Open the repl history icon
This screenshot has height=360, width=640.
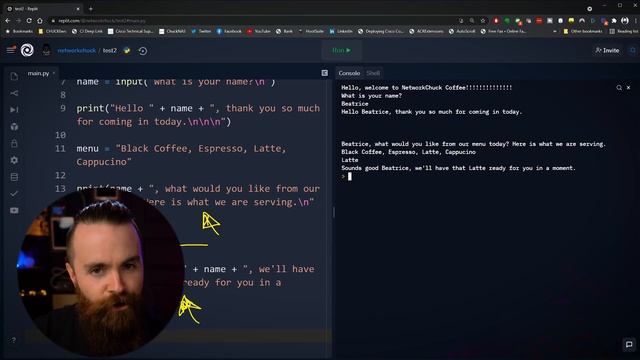click(x=142, y=51)
